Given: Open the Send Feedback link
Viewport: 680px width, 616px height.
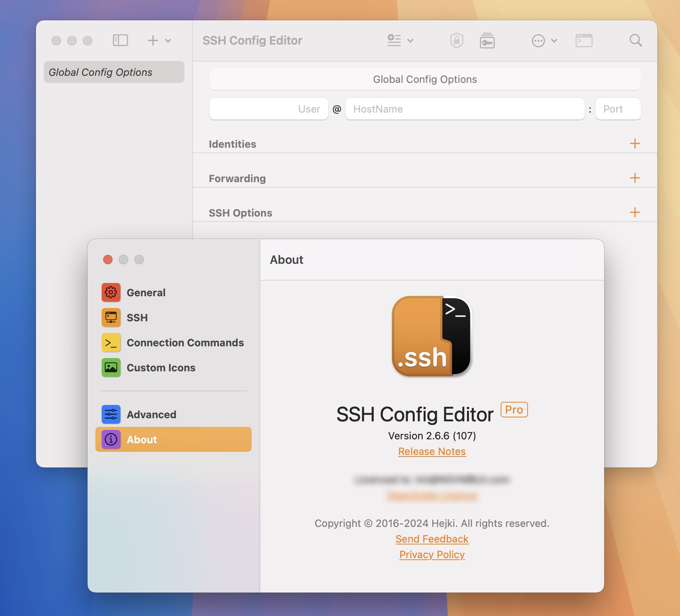Looking at the screenshot, I should coord(432,539).
